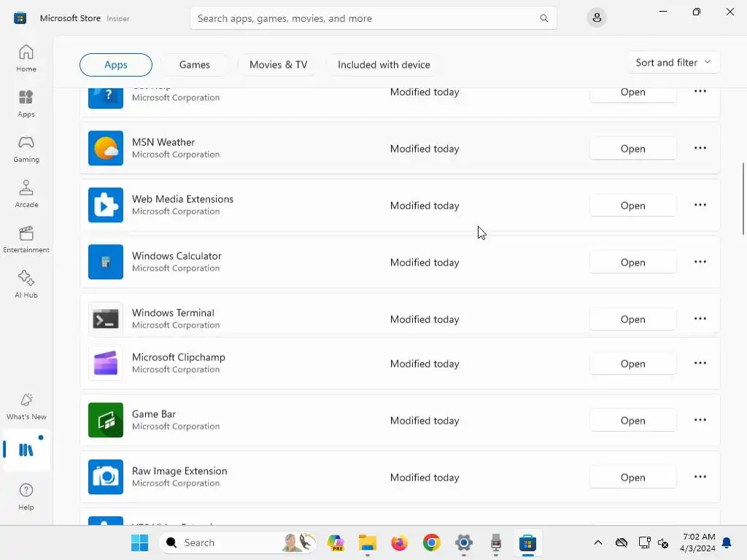Open File Explorer from taskbar
This screenshot has width=747, height=560.
(x=368, y=542)
